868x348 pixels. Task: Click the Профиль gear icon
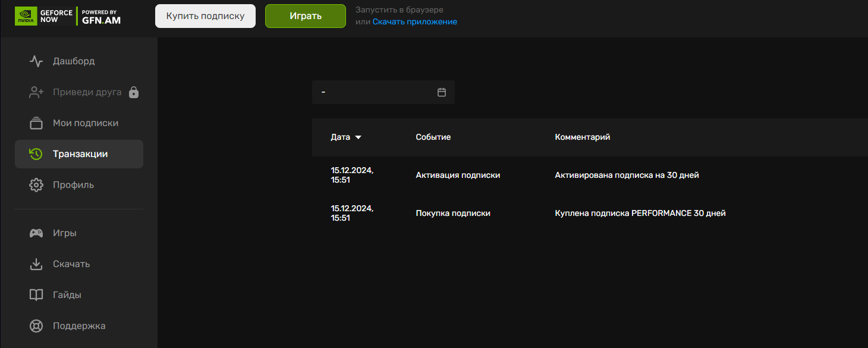36,185
